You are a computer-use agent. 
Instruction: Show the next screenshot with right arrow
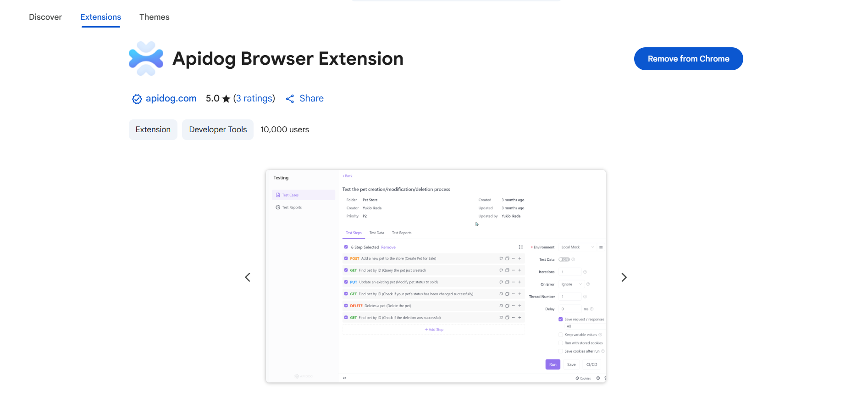pos(624,277)
